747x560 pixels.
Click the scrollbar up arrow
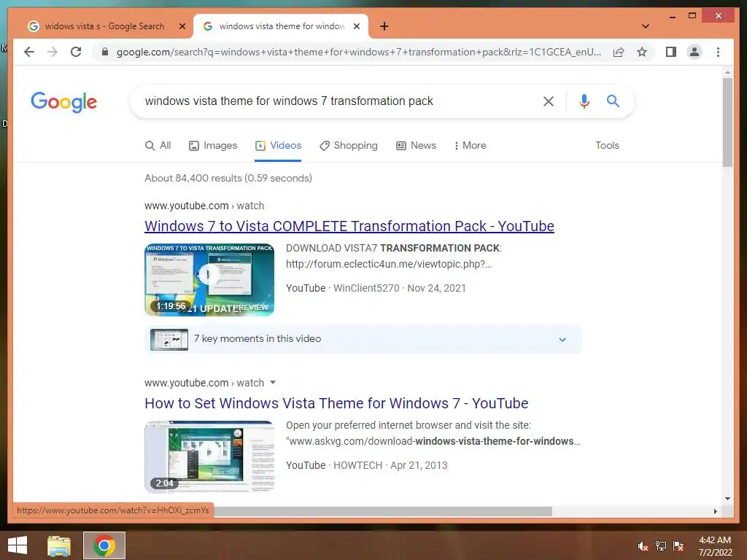pyautogui.click(x=727, y=72)
